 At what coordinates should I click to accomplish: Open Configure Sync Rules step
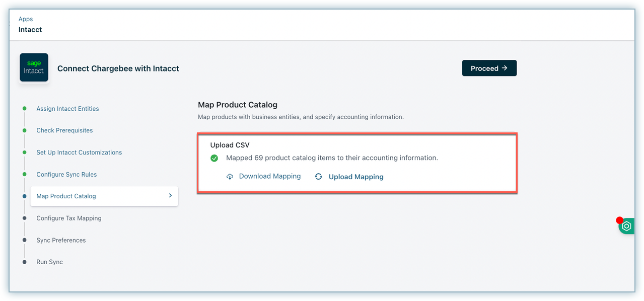66,175
